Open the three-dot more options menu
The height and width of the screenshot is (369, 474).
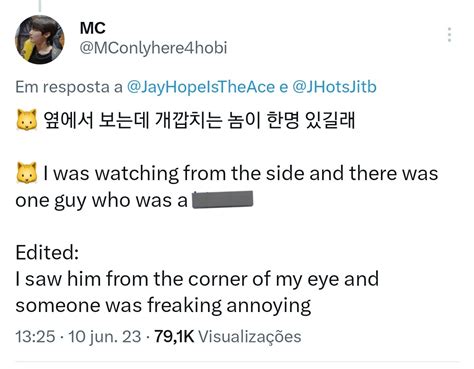point(450,35)
